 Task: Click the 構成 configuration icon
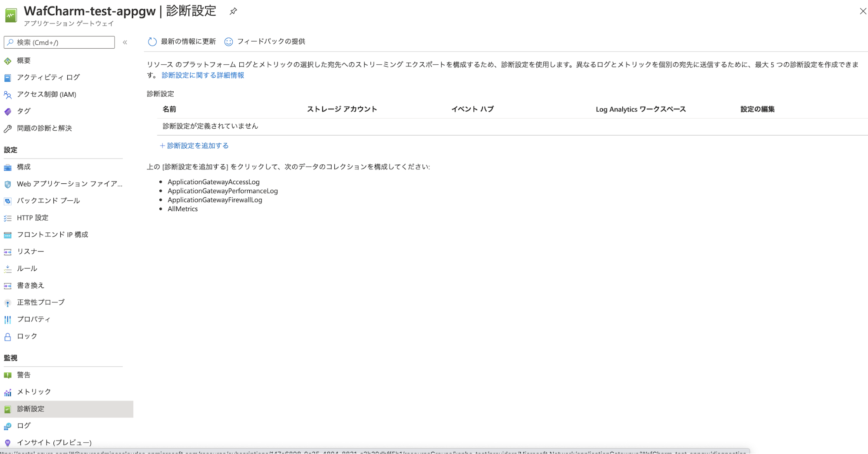tap(8, 167)
